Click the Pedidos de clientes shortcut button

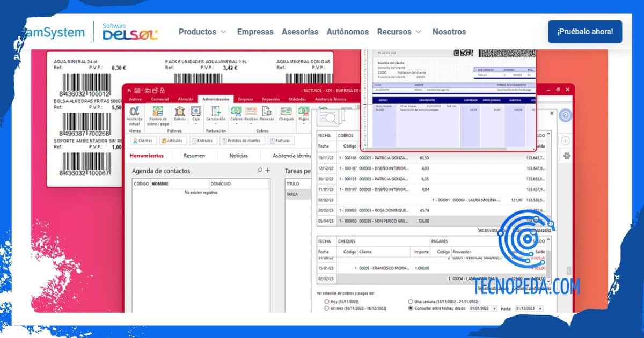[241, 141]
